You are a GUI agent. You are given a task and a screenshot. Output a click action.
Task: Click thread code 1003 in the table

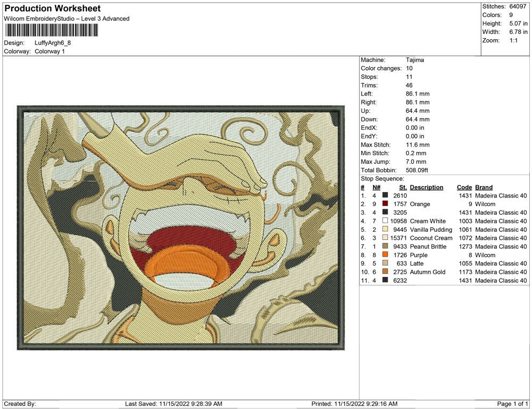click(x=465, y=221)
